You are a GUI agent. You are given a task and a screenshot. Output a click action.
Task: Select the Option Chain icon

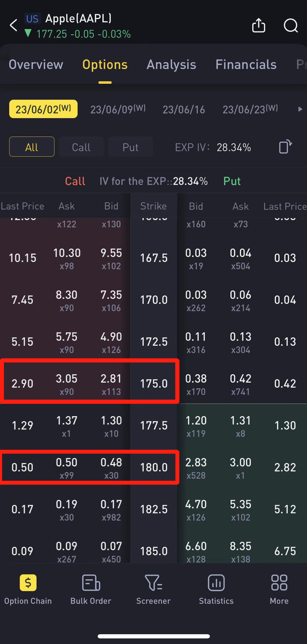[x=28, y=583]
